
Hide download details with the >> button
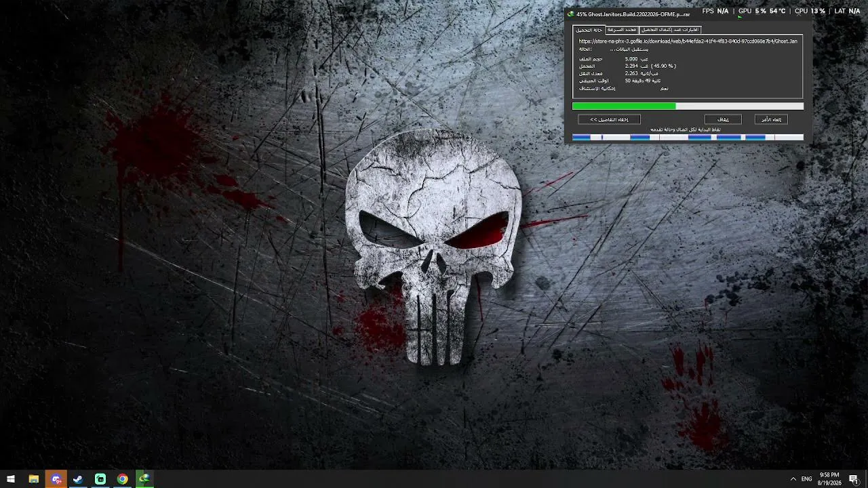click(x=609, y=119)
